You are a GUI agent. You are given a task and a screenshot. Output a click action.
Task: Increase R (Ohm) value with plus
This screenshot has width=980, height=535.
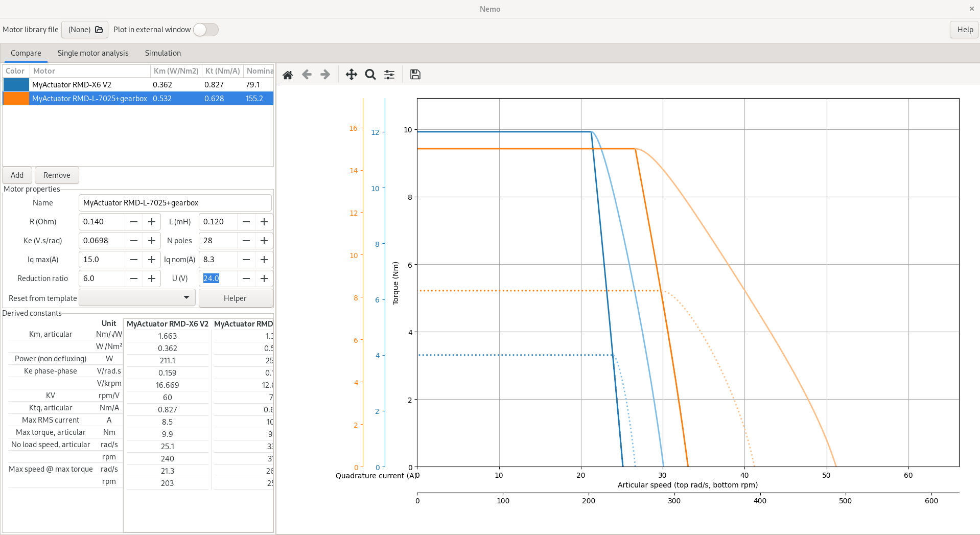click(x=152, y=222)
